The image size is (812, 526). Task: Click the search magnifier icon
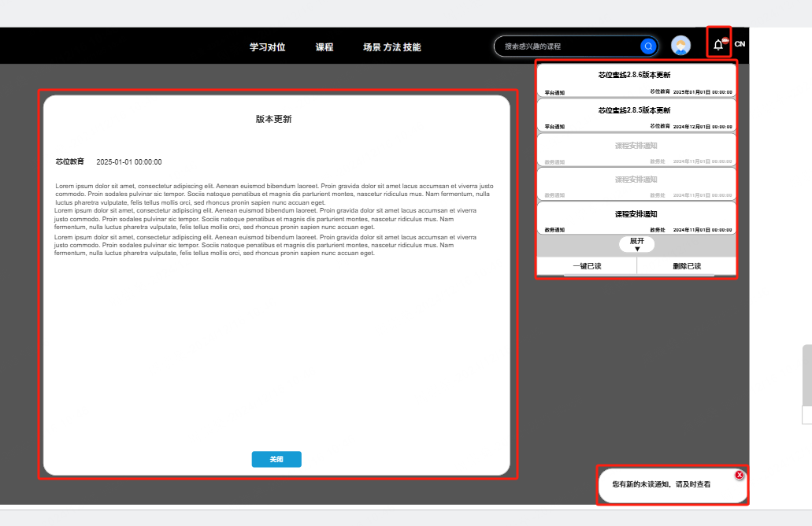pos(647,46)
